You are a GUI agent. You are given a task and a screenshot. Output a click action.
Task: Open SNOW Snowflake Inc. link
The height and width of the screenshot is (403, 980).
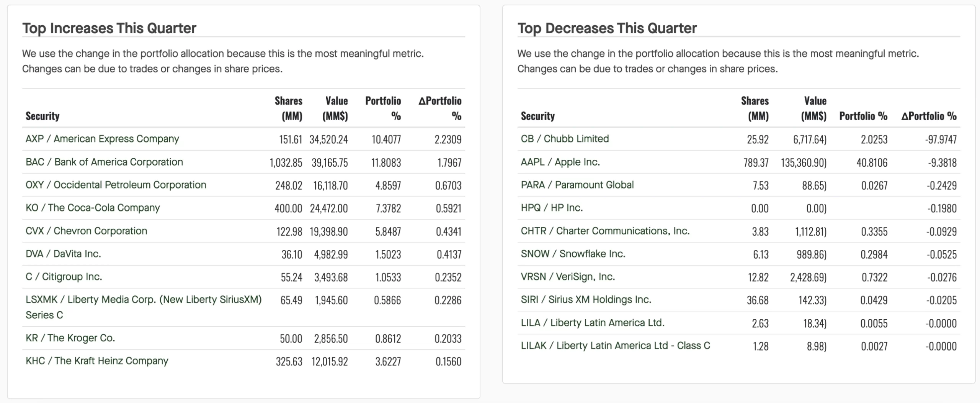573,254
